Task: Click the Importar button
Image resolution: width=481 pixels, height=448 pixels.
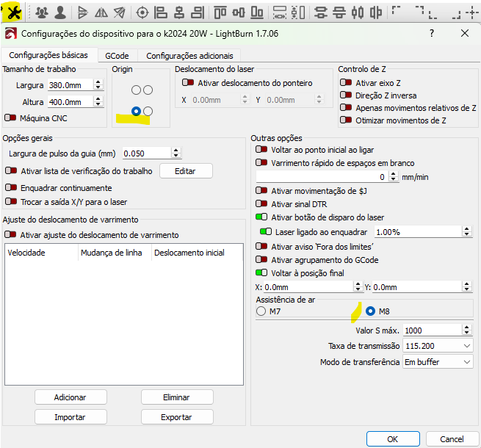Action: [70, 417]
